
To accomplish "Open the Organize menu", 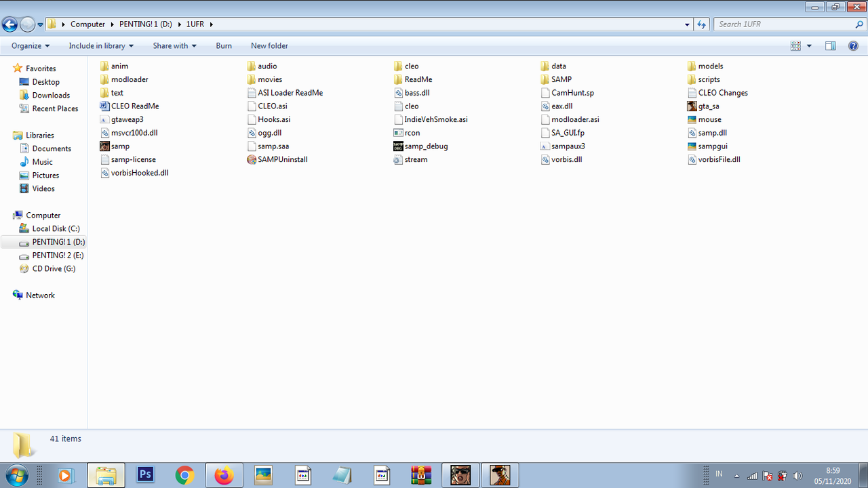I will coord(31,46).
